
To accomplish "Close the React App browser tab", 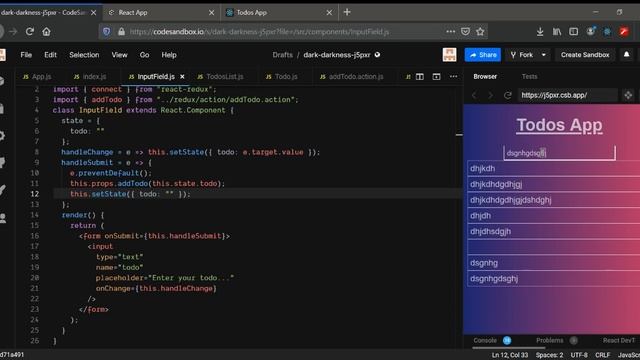I will [x=211, y=13].
